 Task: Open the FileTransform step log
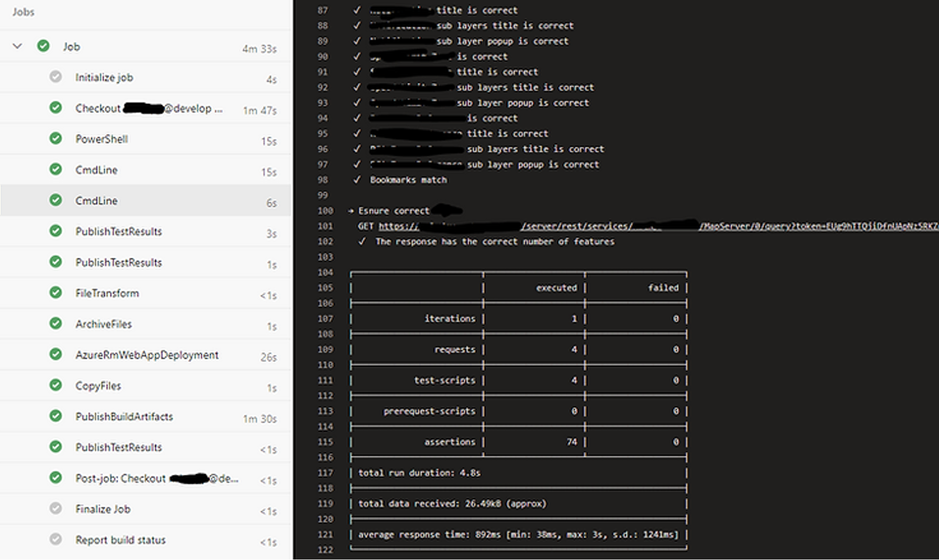[146, 293]
